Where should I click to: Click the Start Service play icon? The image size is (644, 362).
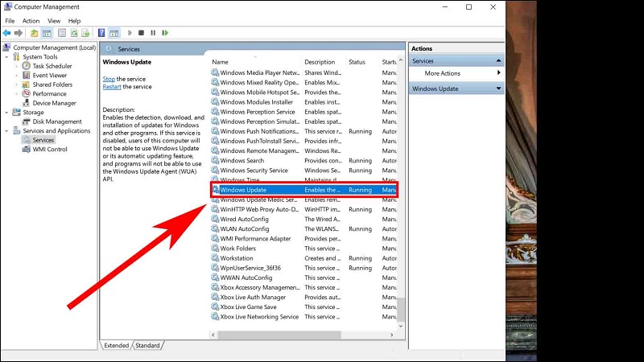tap(129, 33)
